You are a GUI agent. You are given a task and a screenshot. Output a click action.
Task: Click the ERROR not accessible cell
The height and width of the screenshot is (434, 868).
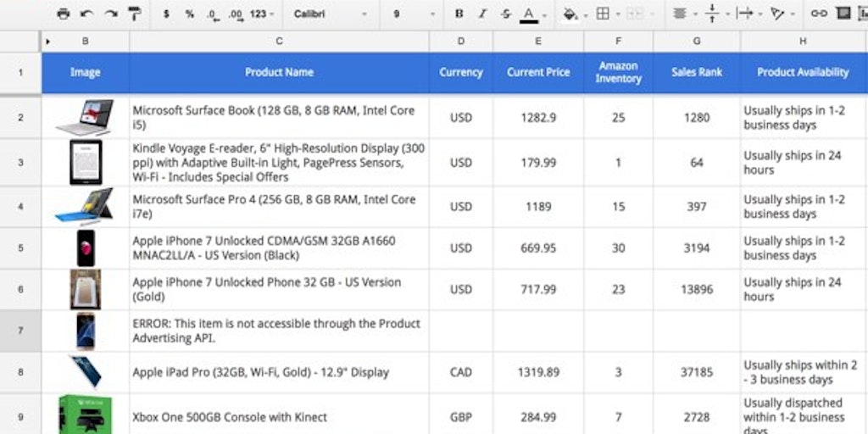(x=279, y=331)
